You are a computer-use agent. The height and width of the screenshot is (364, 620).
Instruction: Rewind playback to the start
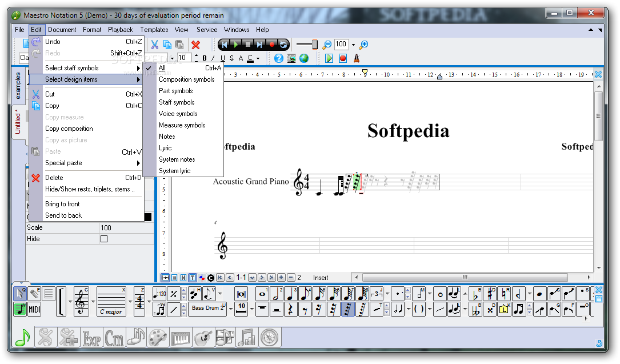pyautogui.click(x=224, y=45)
